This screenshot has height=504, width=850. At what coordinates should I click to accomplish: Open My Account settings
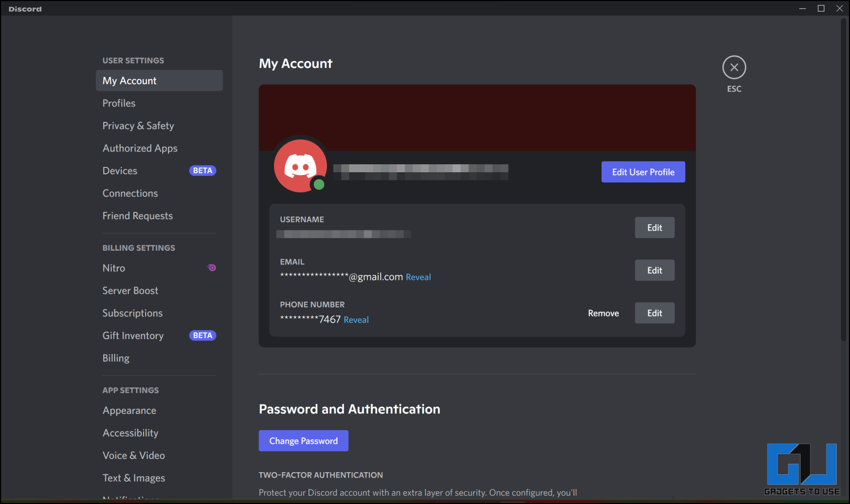click(159, 81)
